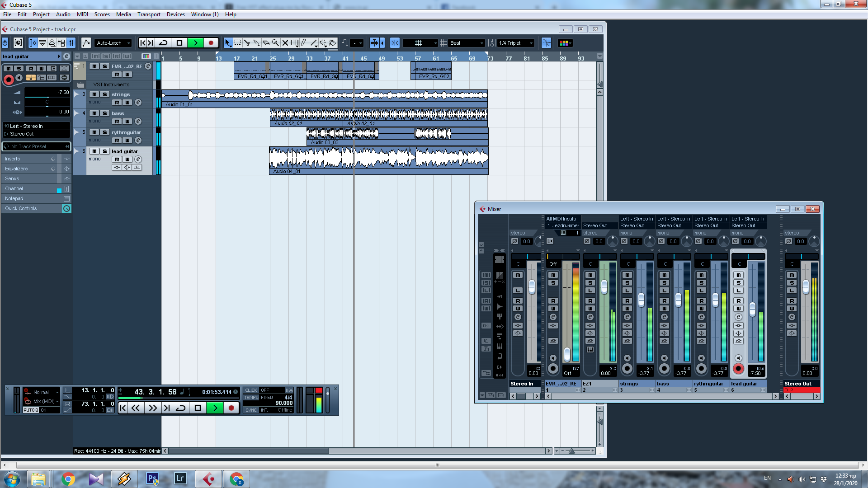Image resolution: width=868 pixels, height=488 pixels.
Task: Open the Window (1) menu
Action: point(204,14)
